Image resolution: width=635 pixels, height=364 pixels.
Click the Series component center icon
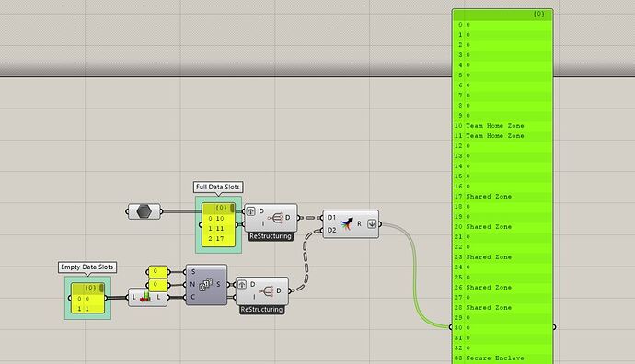click(206, 284)
